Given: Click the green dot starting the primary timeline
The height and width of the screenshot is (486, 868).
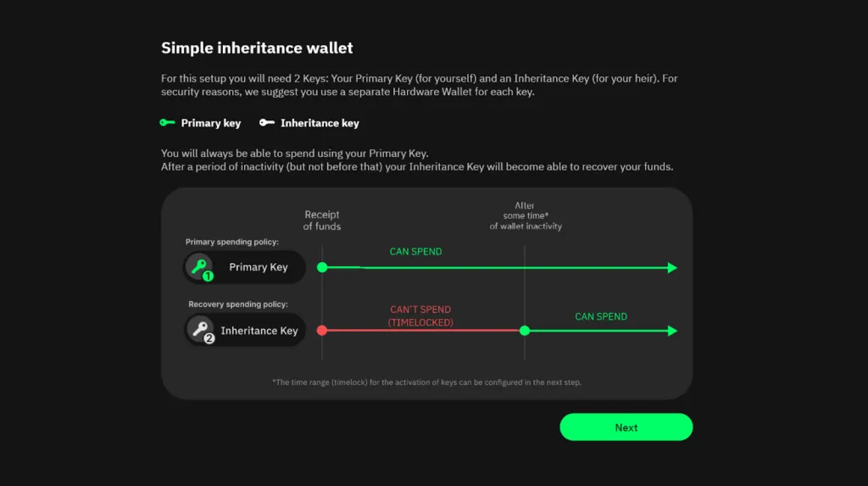Looking at the screenshot, I should [322, 267].
